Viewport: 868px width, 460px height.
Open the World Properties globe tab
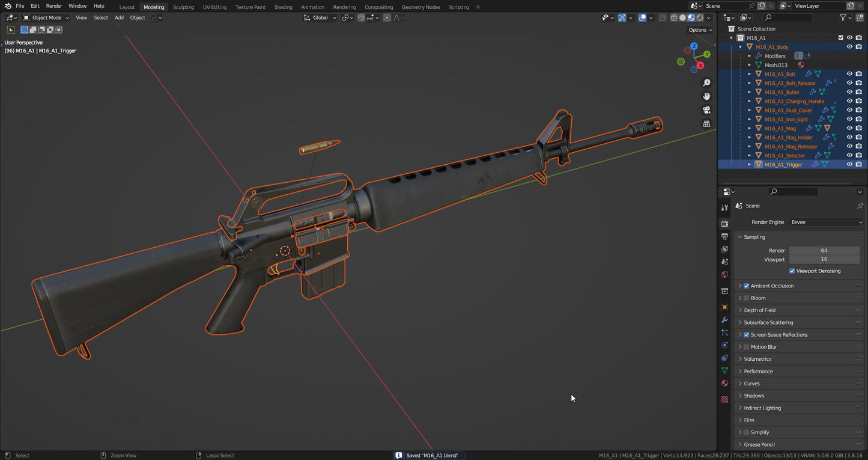coord(724,275)
